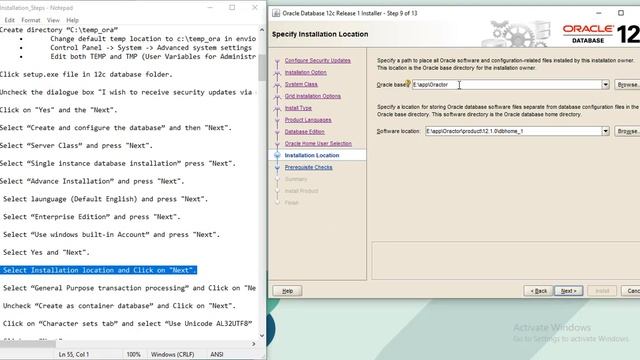Open the Configure Security Updates step
The height and width of the screenshot is (360, 640).
[318, 60]
